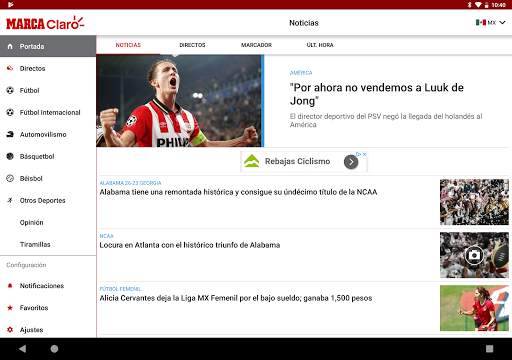This screenshot has height=360, width=512.
Task: Open Alabama remontada histórica article
Action: pyautogui.click(x=238, y=192)
